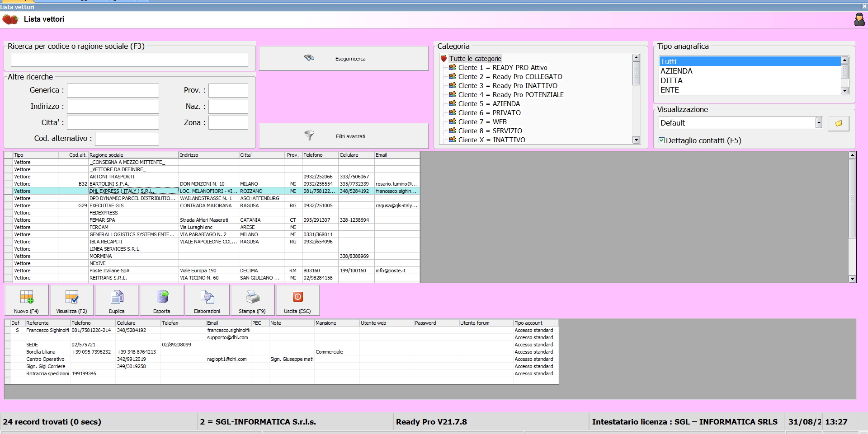Select DITTA in Tipo anagrafica list
Viewport: 868px width, 434px height.
point(750,80)
